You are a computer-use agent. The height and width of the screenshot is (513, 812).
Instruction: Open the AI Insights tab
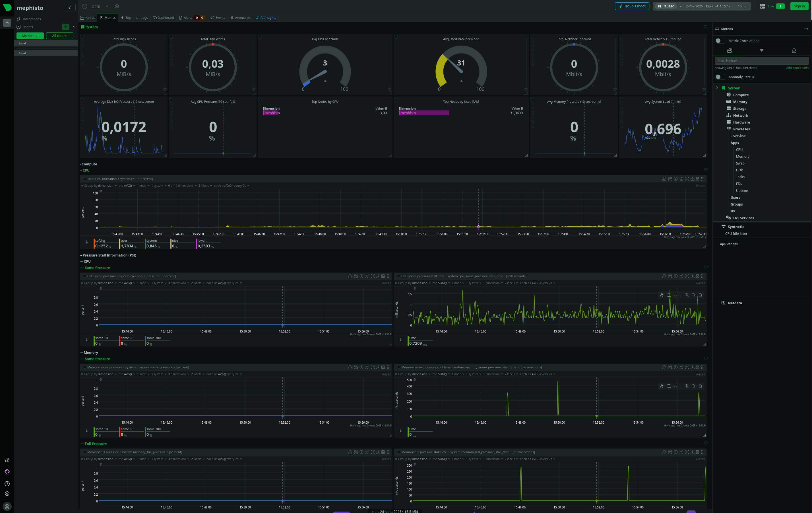(266, 18)
